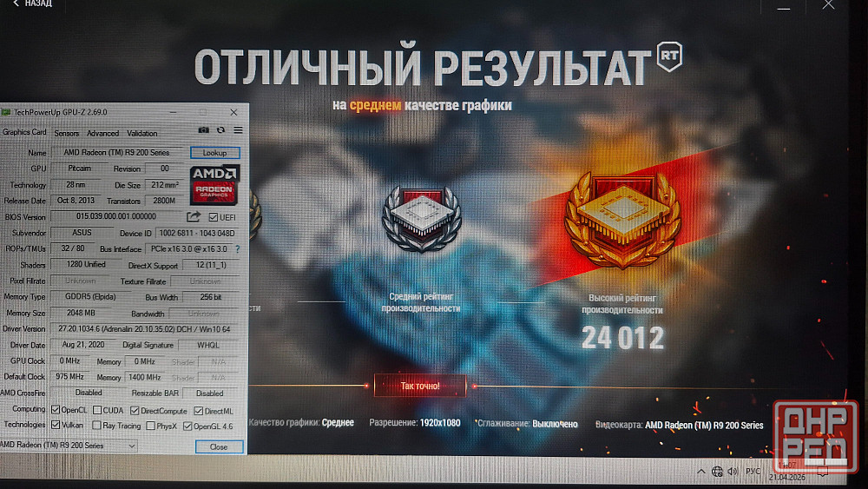Click the Die Size 212 mm² value
This screenshot has width=868, height=489.
[164, 184]
